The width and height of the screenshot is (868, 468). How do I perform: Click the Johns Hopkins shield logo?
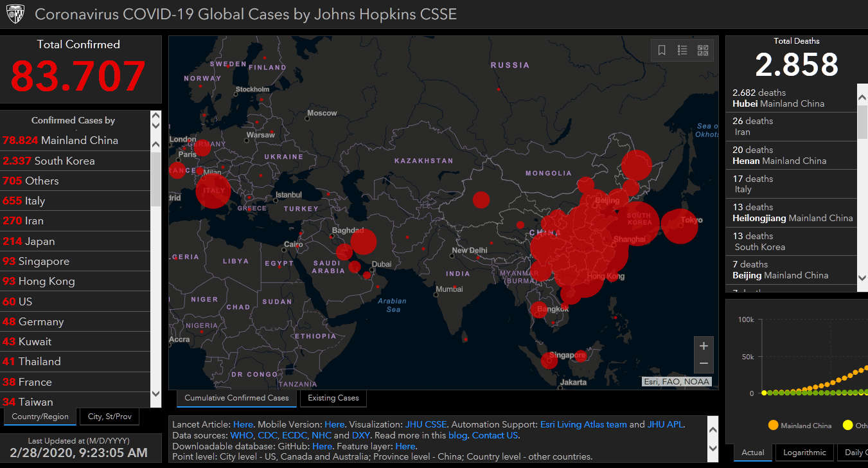[15, 14]
